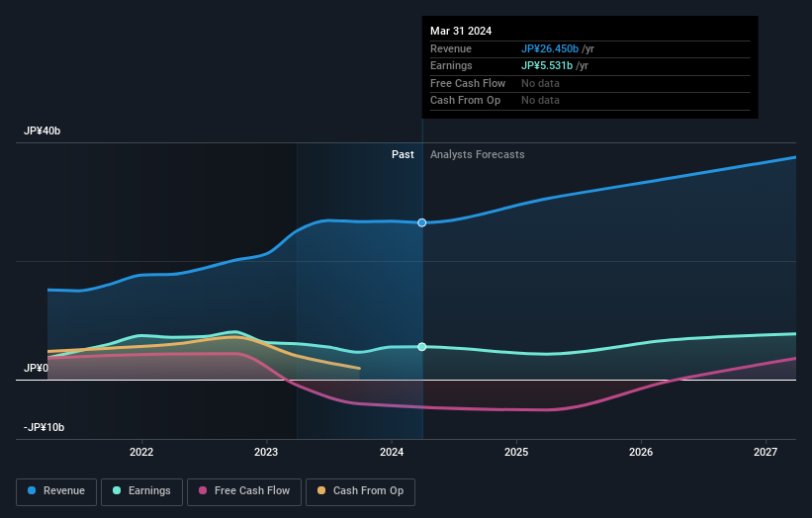Screen dimensions: 812x518
Task: Toggle the Revenue legend series
Action: click(x=56, y=491)
